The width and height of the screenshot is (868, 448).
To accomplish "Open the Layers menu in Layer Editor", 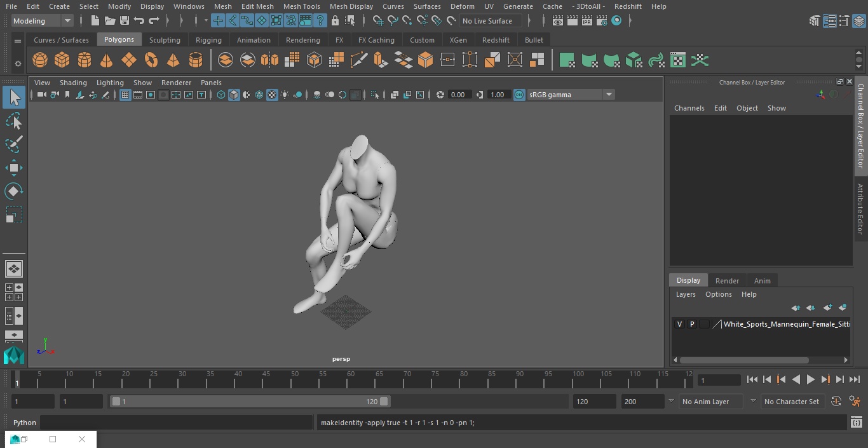I will pyautogui.click(x=685, y=294).
